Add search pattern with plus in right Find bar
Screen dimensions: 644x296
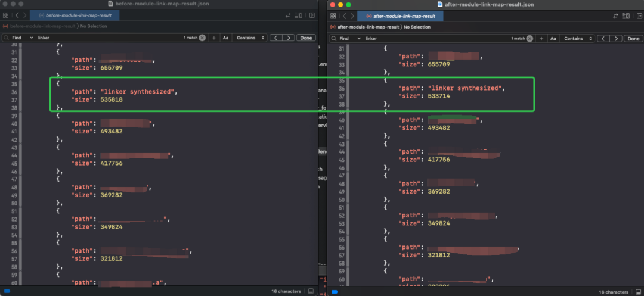[541, 39]
